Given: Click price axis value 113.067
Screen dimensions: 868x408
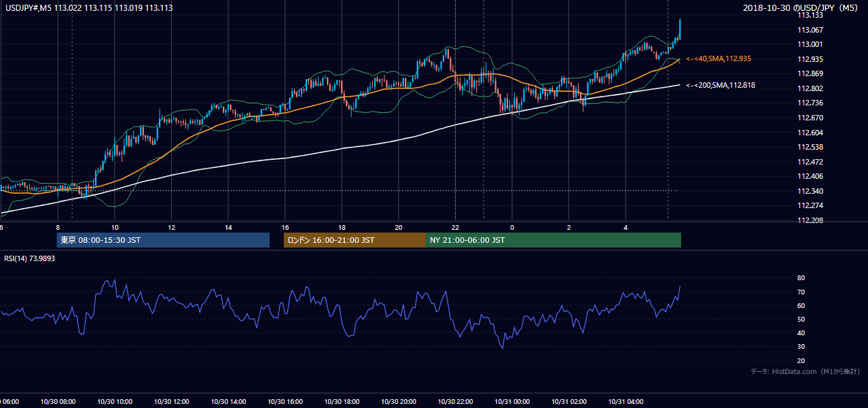Looking at the screenshot, I should coord(810,30).
